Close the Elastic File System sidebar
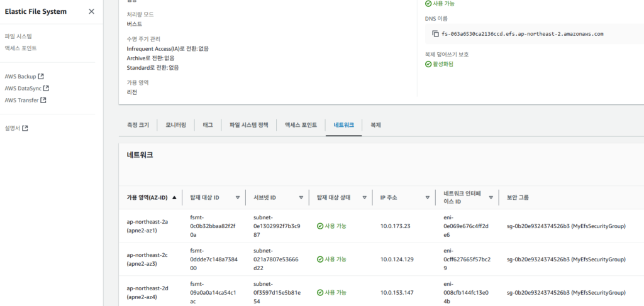The image size is (644, 306). (x=92, y=11)
